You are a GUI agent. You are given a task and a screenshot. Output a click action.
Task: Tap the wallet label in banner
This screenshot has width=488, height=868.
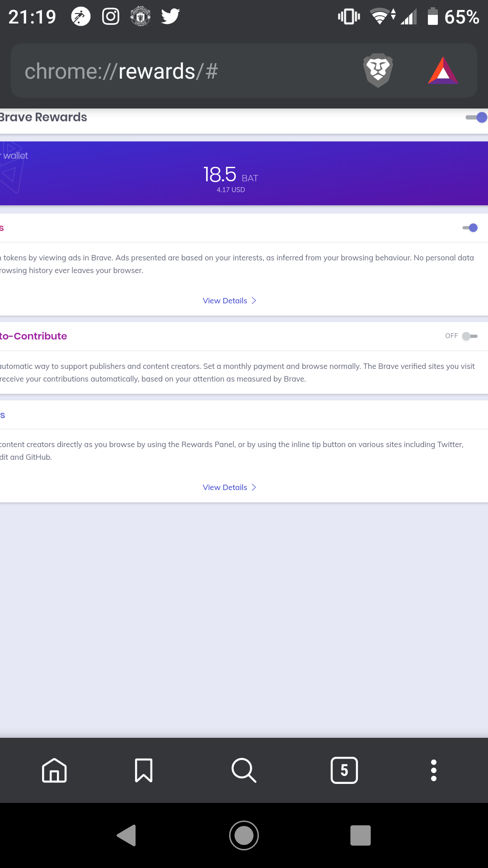click(x=14, y=156)
